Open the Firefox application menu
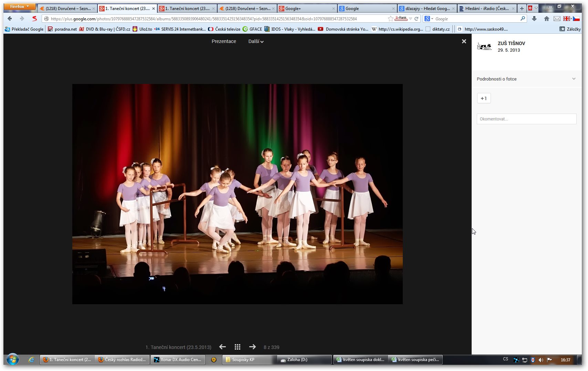Screen dimensions: 588x371 (x=20, y=7)
